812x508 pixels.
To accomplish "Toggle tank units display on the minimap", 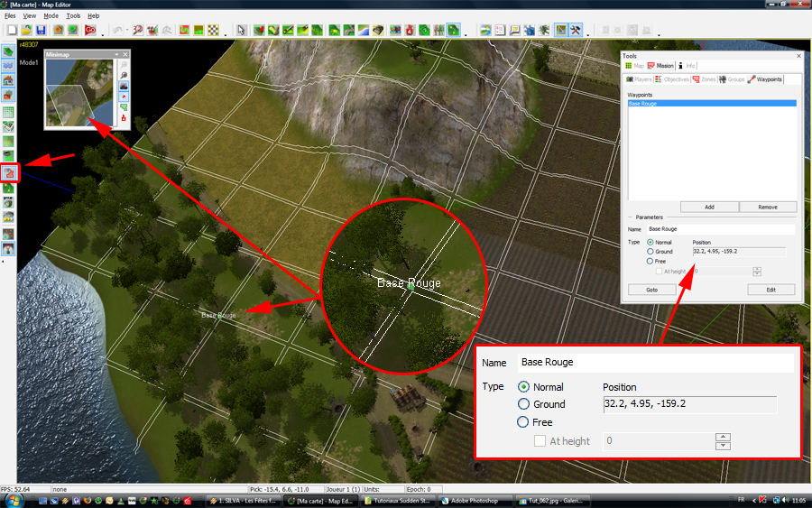I will 124,86.
